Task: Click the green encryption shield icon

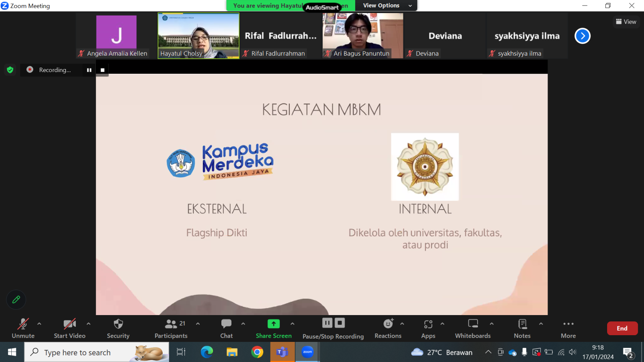Action: click(x=10, y=70)
